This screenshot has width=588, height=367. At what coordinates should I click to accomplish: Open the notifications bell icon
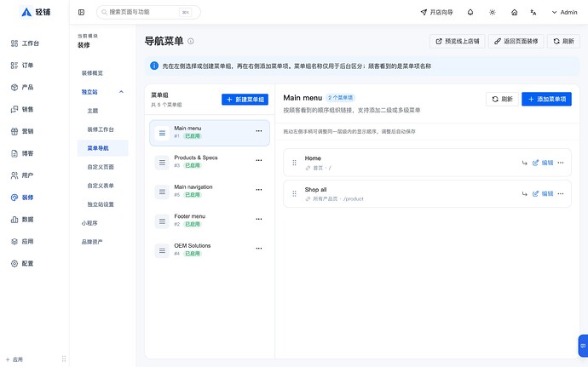tap(470, 13)
